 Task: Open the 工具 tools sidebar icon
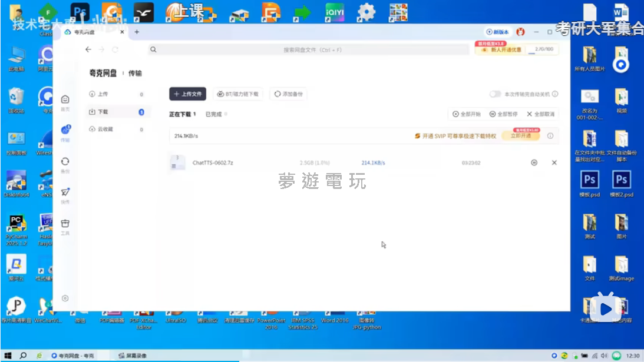(65, 225)
